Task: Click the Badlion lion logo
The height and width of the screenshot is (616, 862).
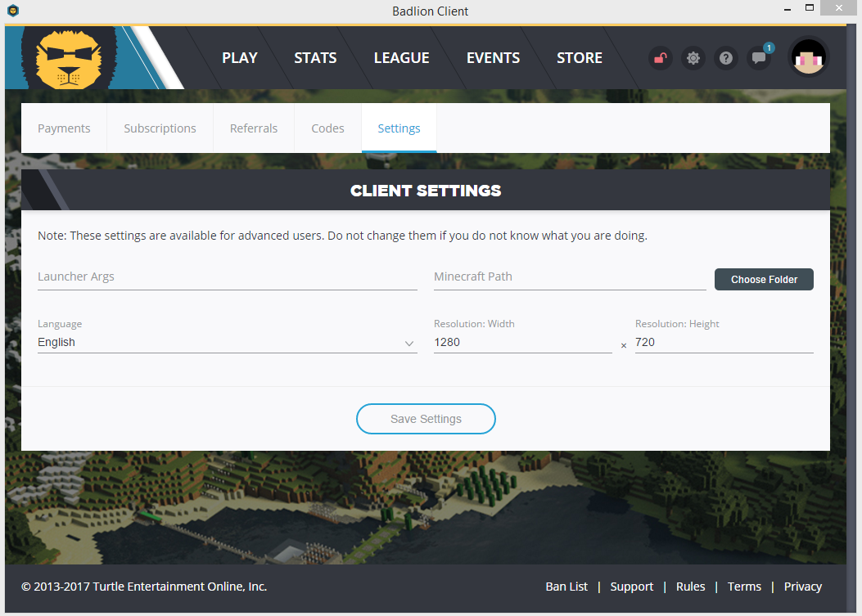Action: click(69, 59)
